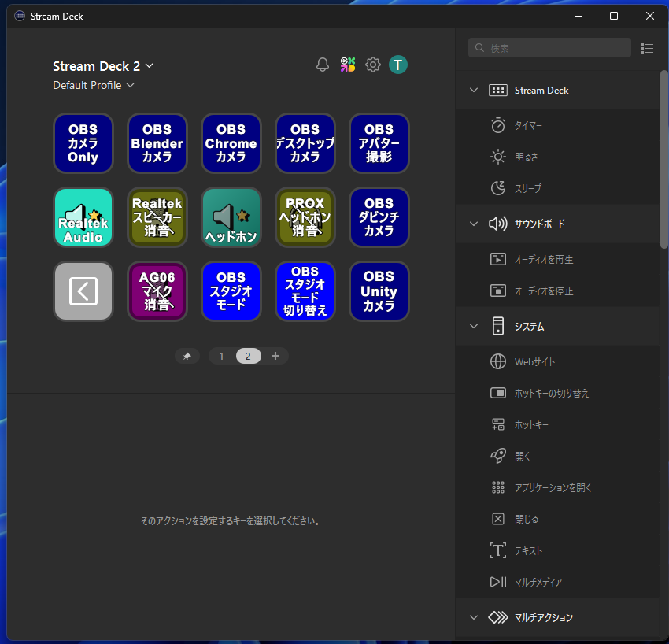Select the Realtek Audio key
Screen dimensions: 669x644
(x=83, y=217)
